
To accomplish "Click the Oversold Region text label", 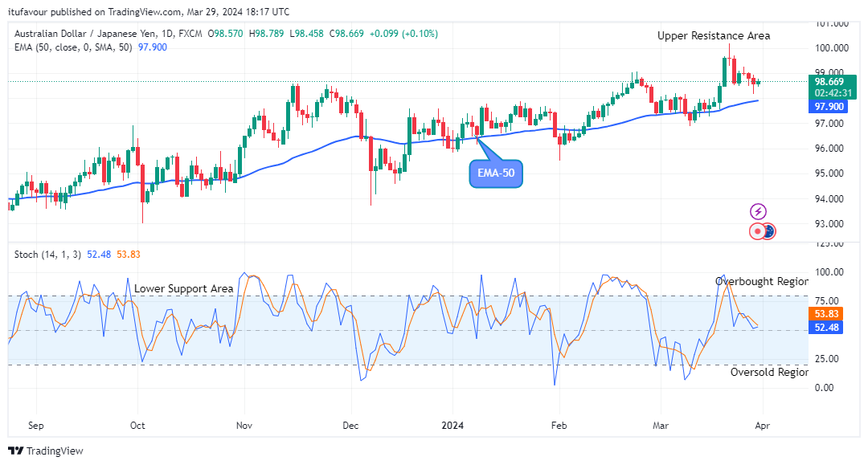I will pos(769,372).
